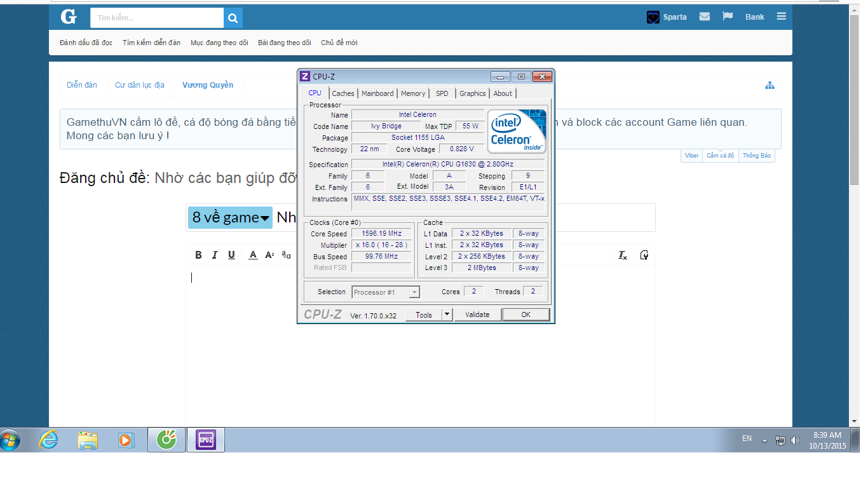
Task: Switch to the SPD tab
Action: pyautogui.click(x=442, y=93)
